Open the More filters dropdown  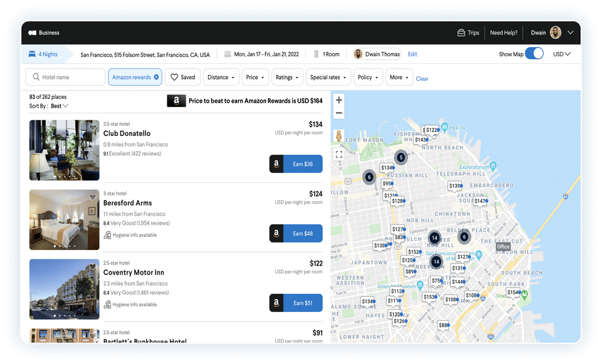click(399, 77)
